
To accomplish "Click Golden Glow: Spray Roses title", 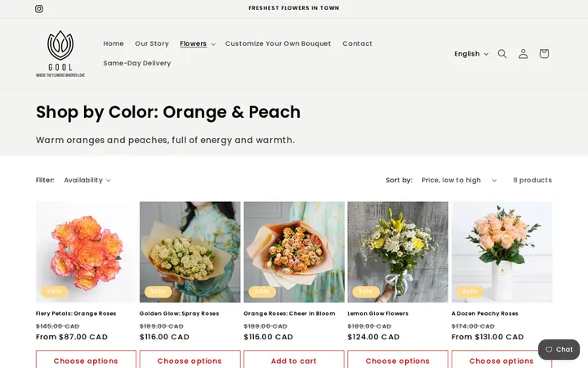I will point(179,313).
